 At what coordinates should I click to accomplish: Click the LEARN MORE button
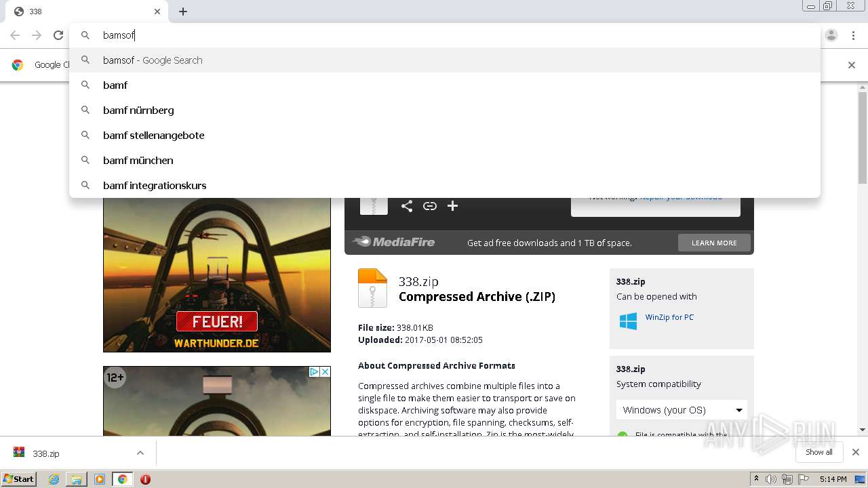[x=714, y=243]
